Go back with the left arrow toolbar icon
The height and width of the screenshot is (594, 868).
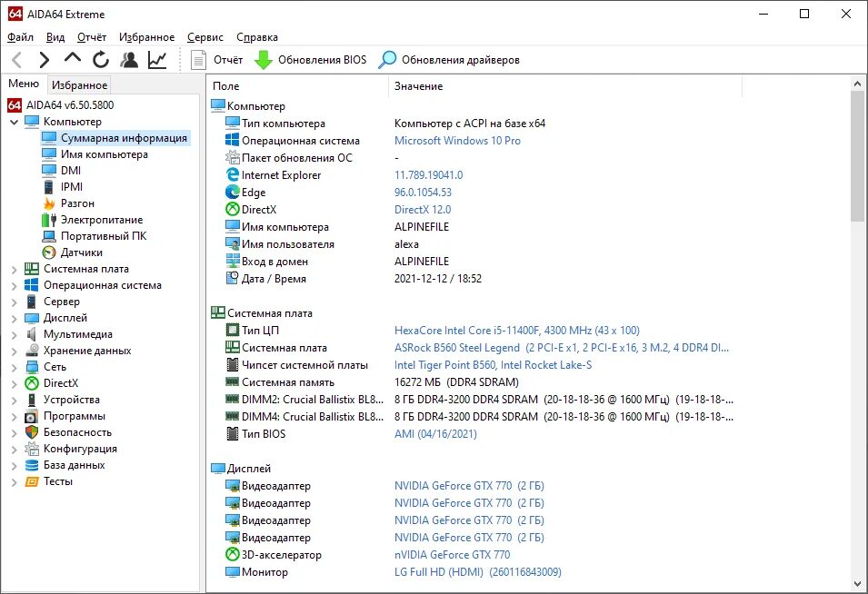pos(16,60)
